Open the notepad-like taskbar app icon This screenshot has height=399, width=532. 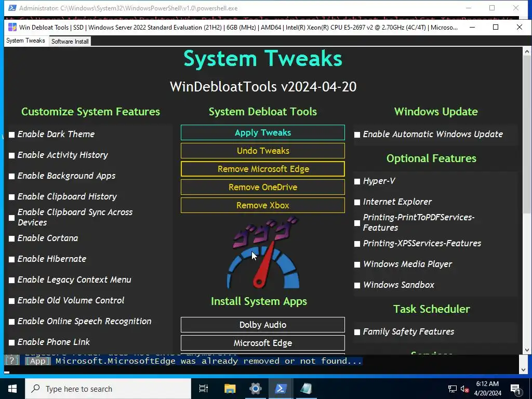tap(306, 389)
